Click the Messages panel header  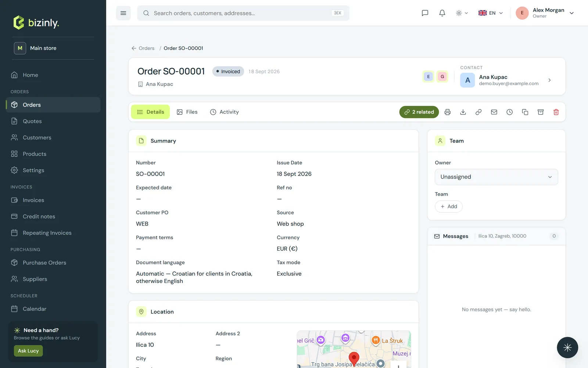coord(496,236)
